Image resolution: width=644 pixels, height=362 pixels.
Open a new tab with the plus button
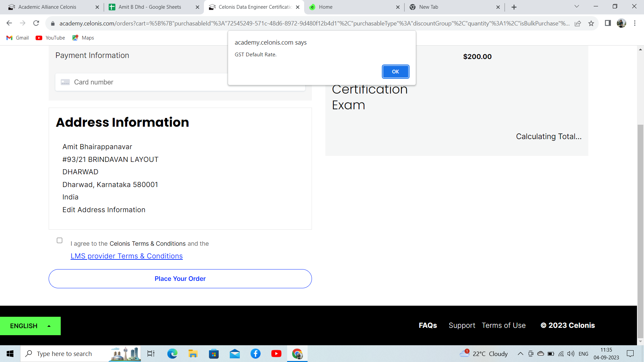(x=514, y=7)
